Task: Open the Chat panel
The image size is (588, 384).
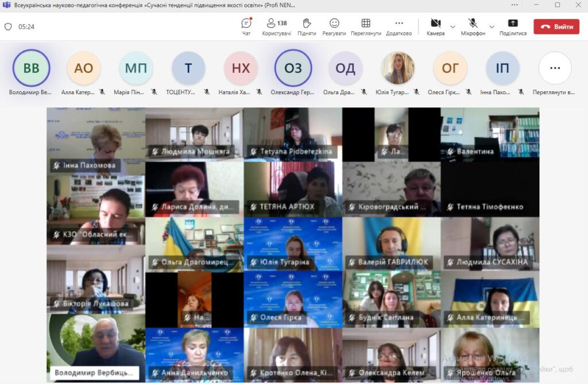Action: click(246, 26)
